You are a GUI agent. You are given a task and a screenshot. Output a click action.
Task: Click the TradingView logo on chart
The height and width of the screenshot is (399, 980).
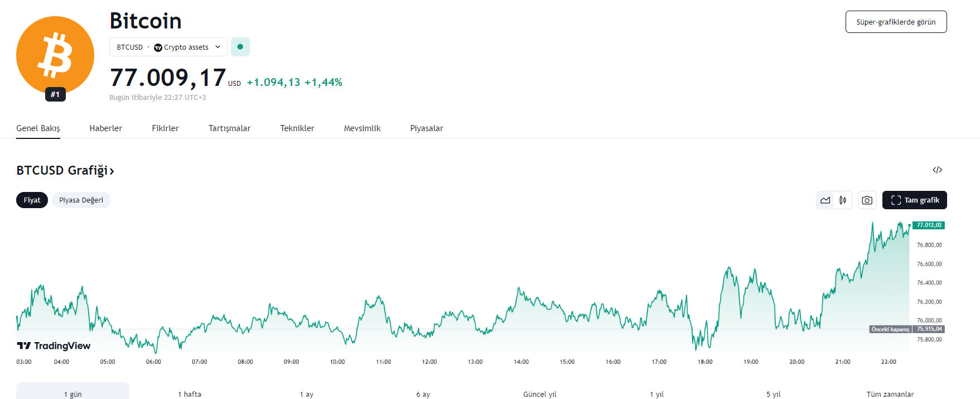(x=54, y=346)
